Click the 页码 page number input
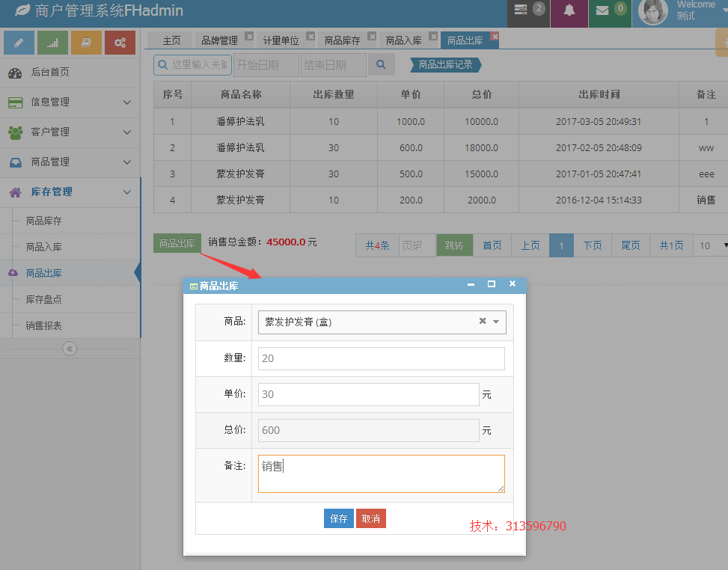 417,245
